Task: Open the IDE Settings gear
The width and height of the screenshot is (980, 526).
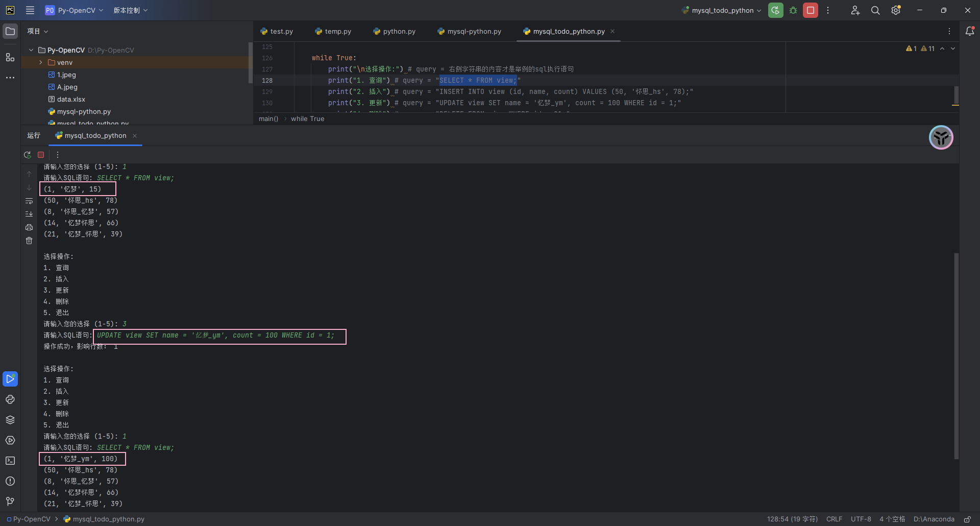Action: (896, 10)
